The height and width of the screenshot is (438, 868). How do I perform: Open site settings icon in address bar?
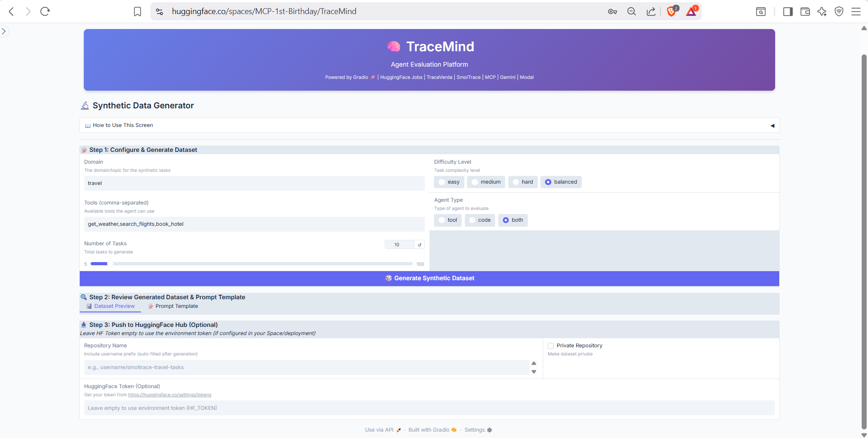159,11
